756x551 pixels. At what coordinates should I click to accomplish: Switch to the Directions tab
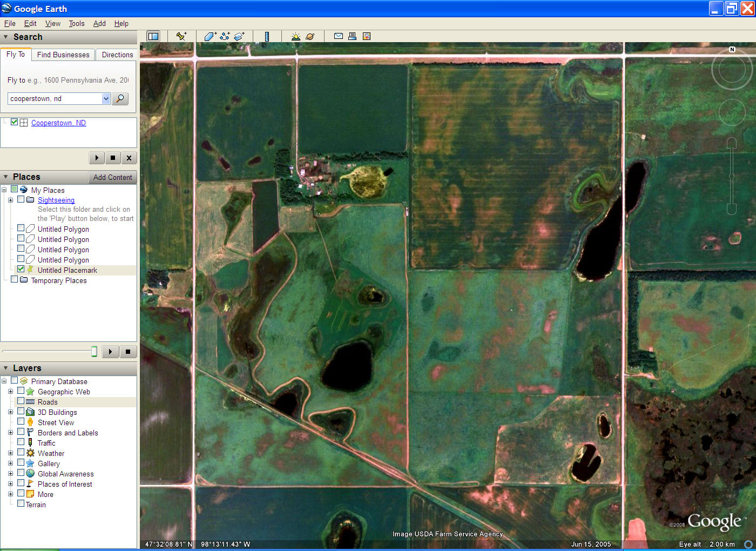coord(117,55)
